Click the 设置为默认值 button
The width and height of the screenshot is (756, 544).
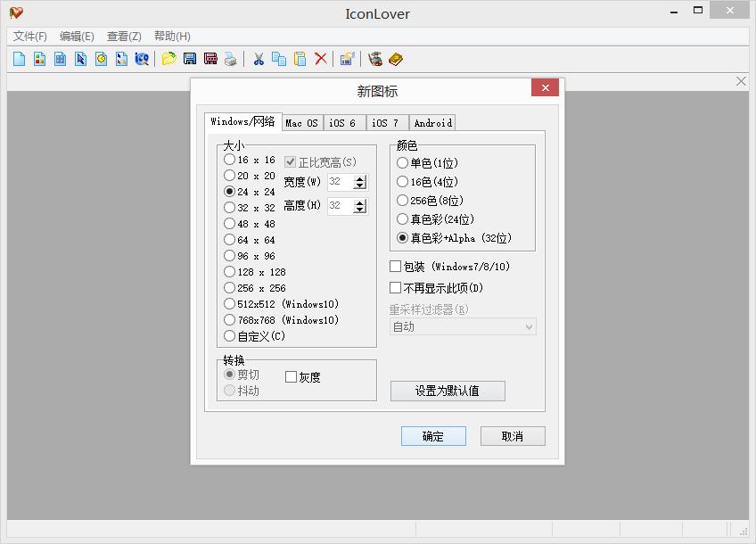[447, 391]
